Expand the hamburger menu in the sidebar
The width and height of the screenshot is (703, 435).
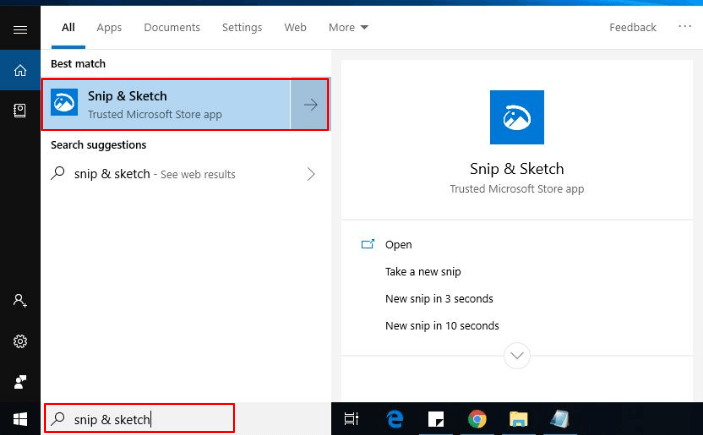tap(20, 30)
